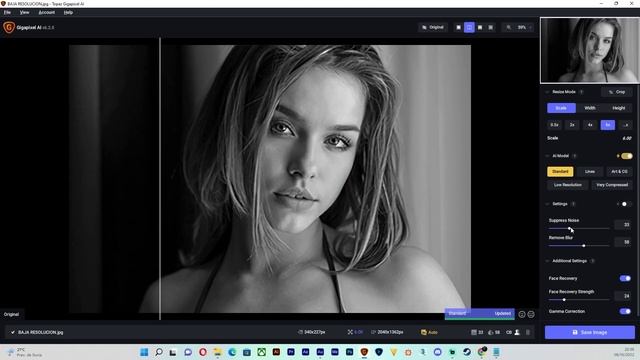Choose the 4x scale option
The width and height of the screenshot is (640, 360).
[x=590, y=125]
